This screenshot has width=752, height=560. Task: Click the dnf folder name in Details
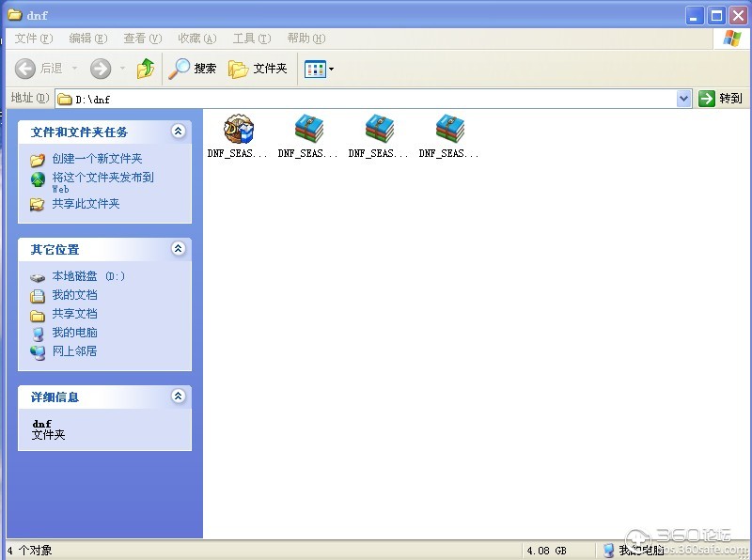pos(41,424)
